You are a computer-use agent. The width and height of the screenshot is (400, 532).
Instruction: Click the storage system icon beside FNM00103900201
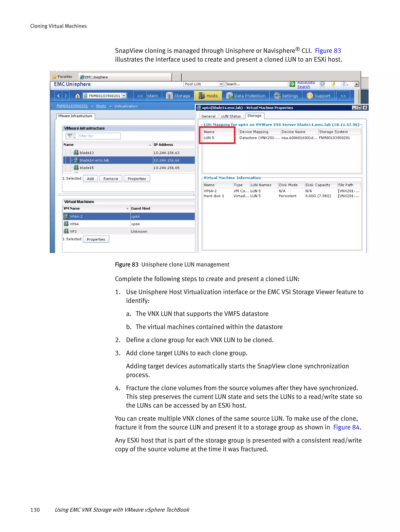coord(85,96)
